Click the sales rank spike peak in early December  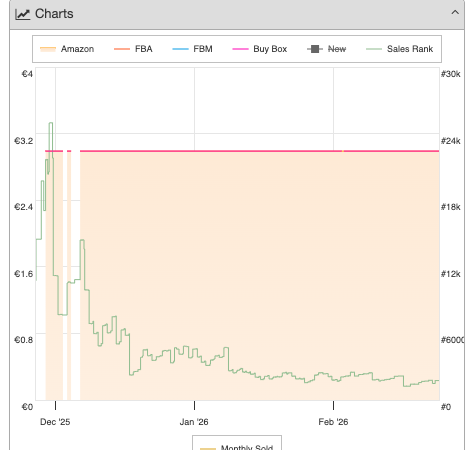coord(51,123)
